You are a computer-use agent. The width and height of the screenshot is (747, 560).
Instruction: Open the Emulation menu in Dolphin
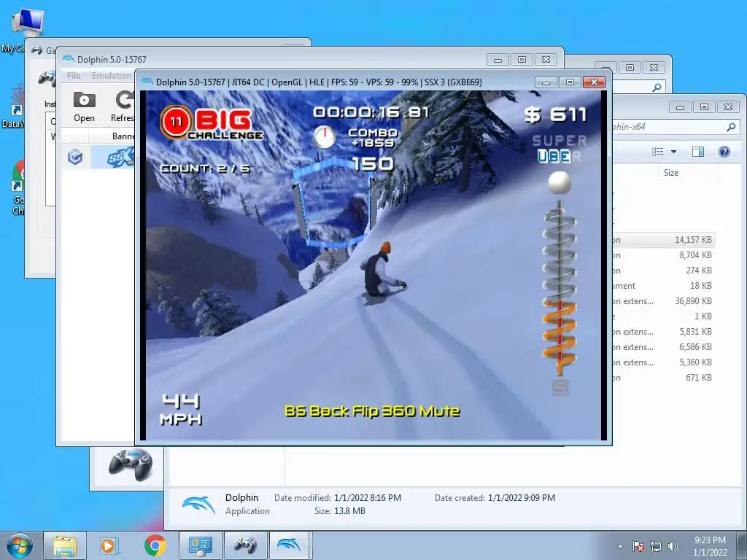pyautogui.click(x=112, y=76)
